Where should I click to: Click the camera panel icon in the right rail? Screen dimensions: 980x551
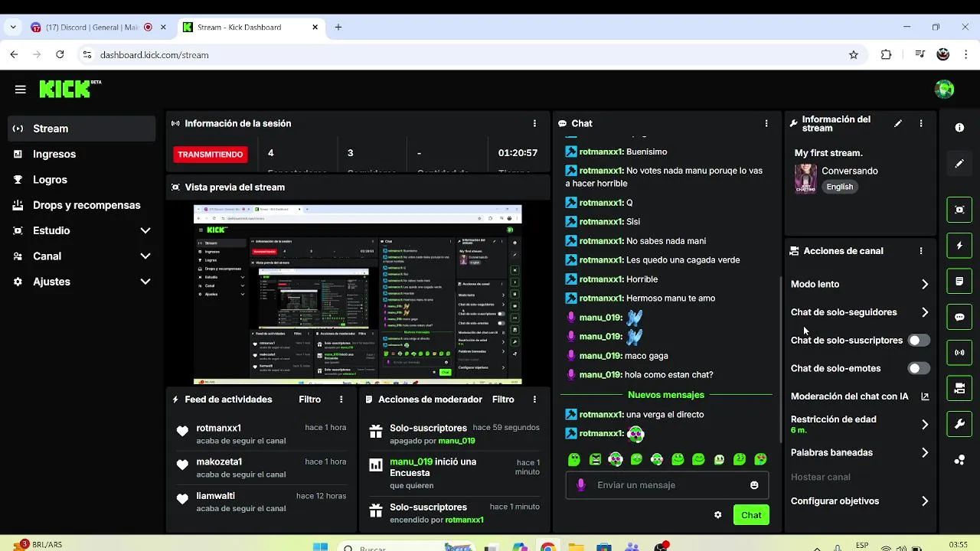[959, 389]
